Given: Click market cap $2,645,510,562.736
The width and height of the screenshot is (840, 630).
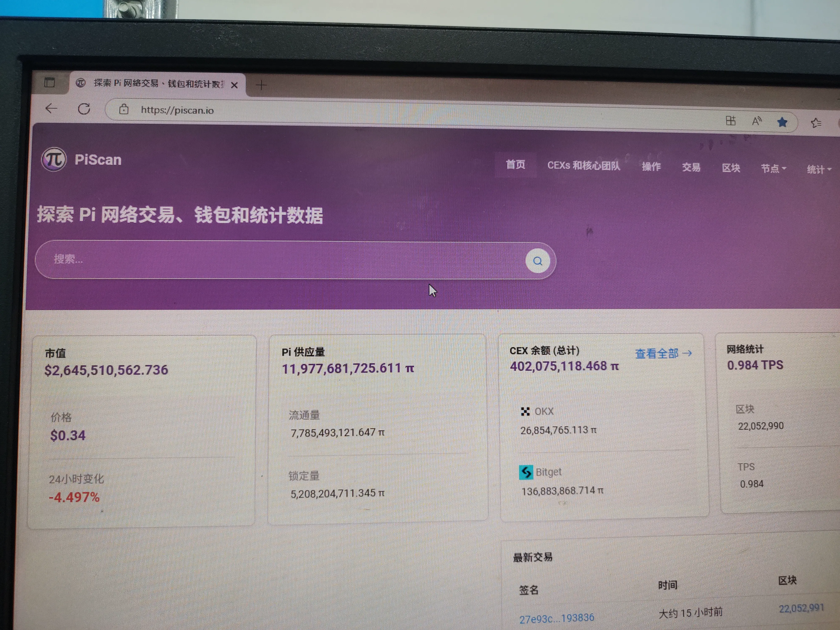Looking at the screenshot, I should 106,370.
